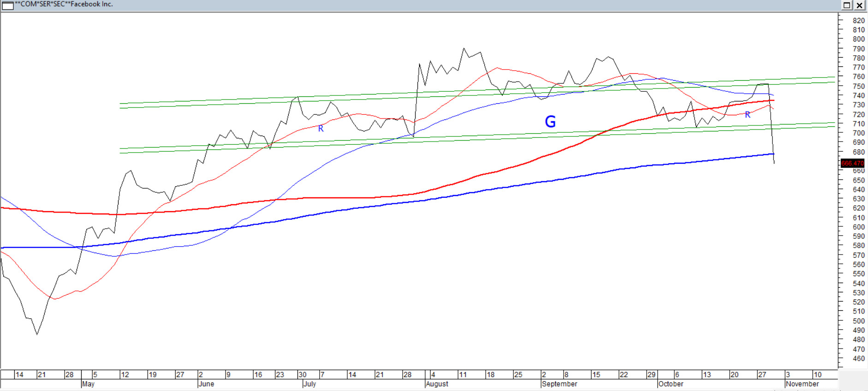The width and height of the screenshot is (868, 391).
Task: Click the 600 price scale label
Action: click(858, 227)
